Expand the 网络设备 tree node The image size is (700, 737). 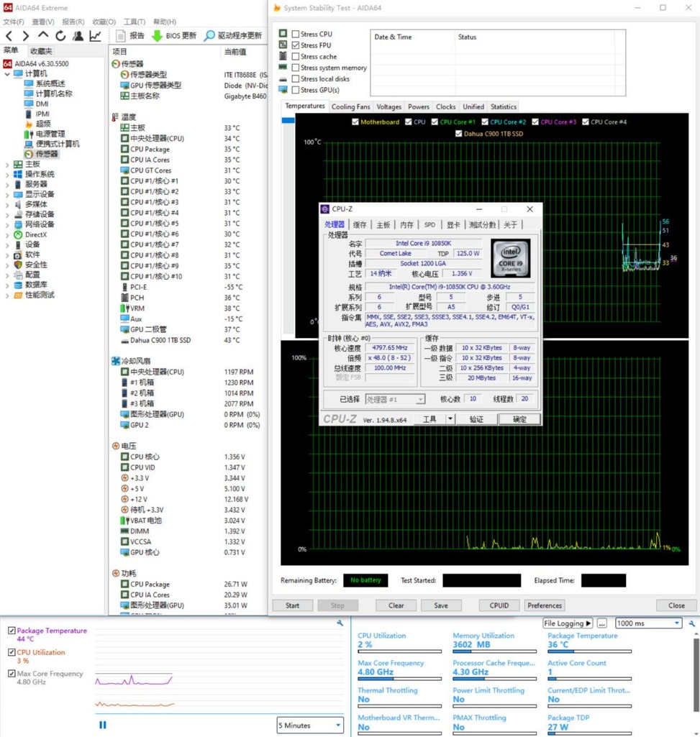(x=7, y=224)
